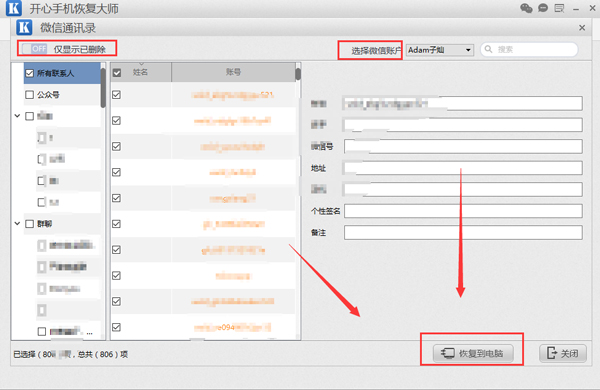Click the 关闭 button

click(x=563, y=353)
